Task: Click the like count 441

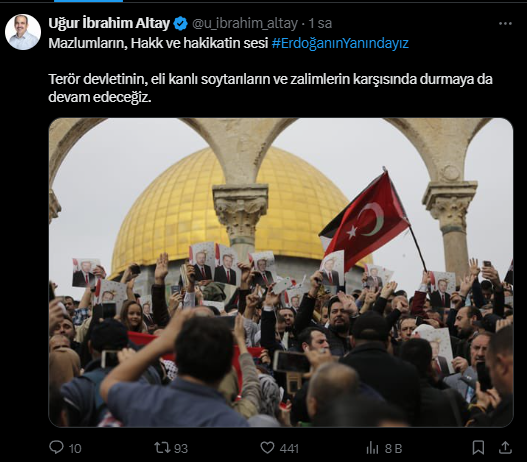Action: (289, 449)
